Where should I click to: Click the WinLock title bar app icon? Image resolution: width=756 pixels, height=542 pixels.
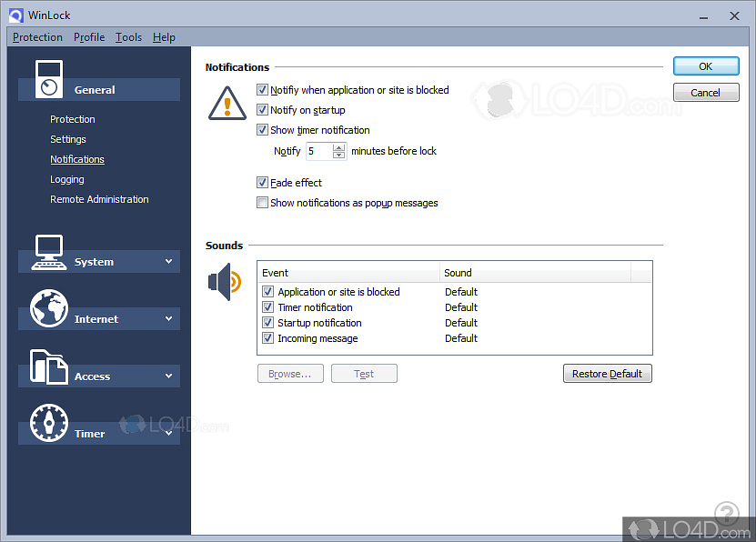point(15,15)
